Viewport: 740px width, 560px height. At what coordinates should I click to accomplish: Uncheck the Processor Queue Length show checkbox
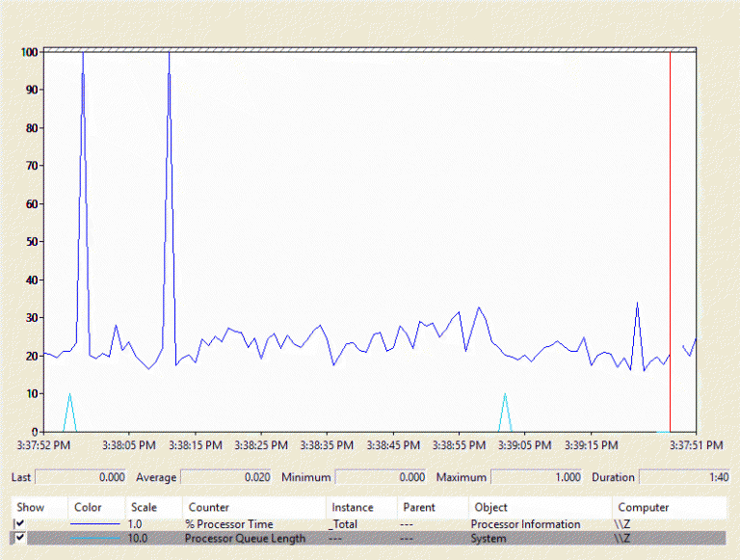coord(19,539)
